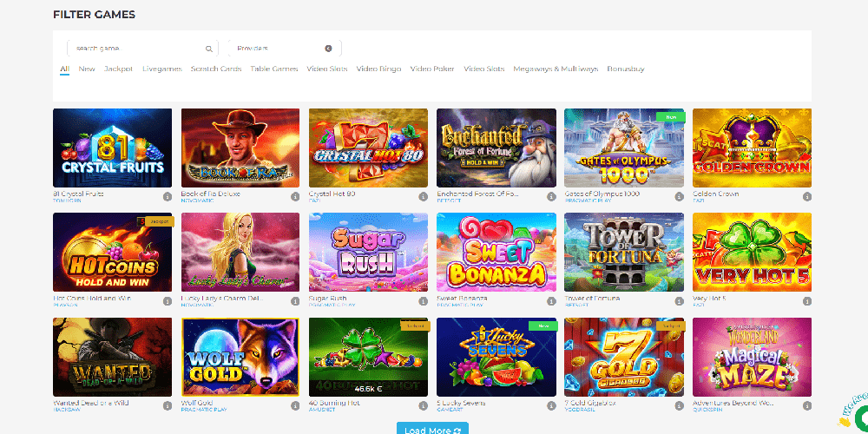The image size is (868, 434).
Task: Switch to the Livegames tab
Action: pyautogui.click(x=161, y=69)
